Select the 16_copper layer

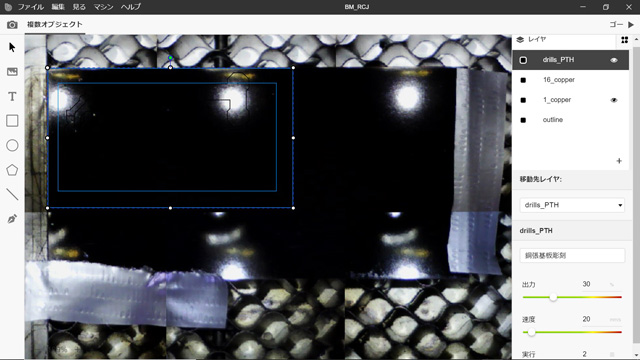(571, 80)
